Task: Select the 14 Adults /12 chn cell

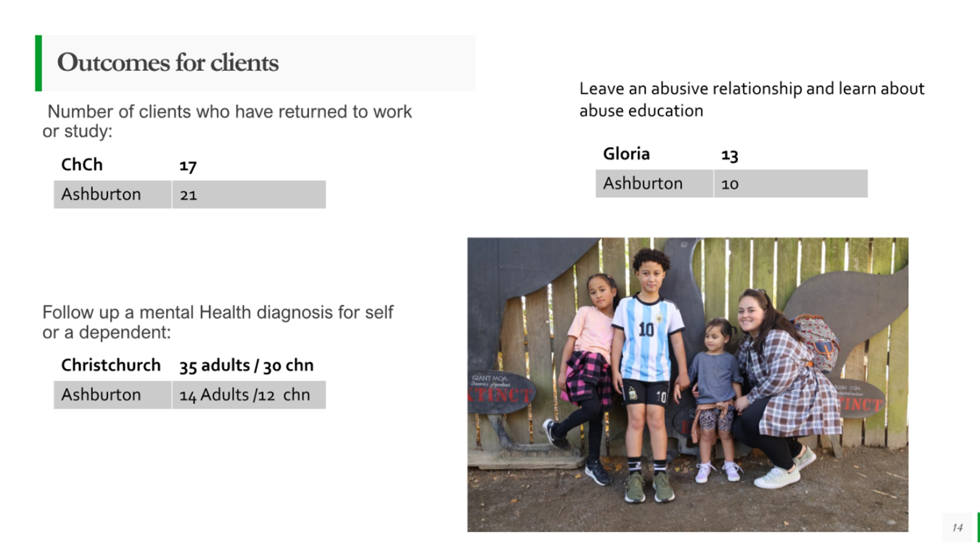Action: [249, 395]
